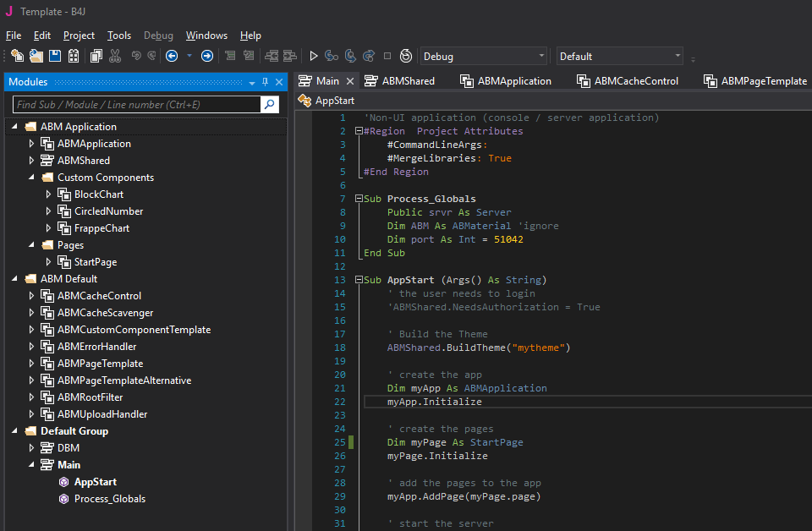Click the magnifier search button in Modules

269,105
